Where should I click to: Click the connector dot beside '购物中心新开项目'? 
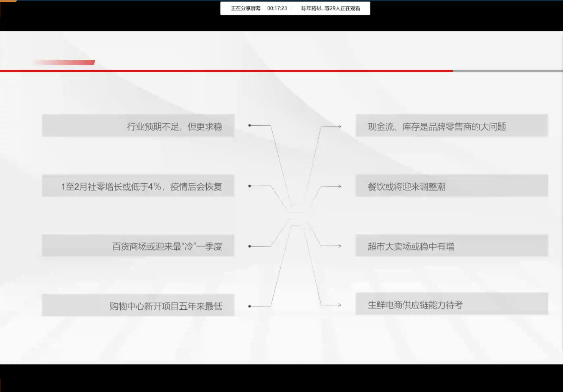(x=250, y=306)
